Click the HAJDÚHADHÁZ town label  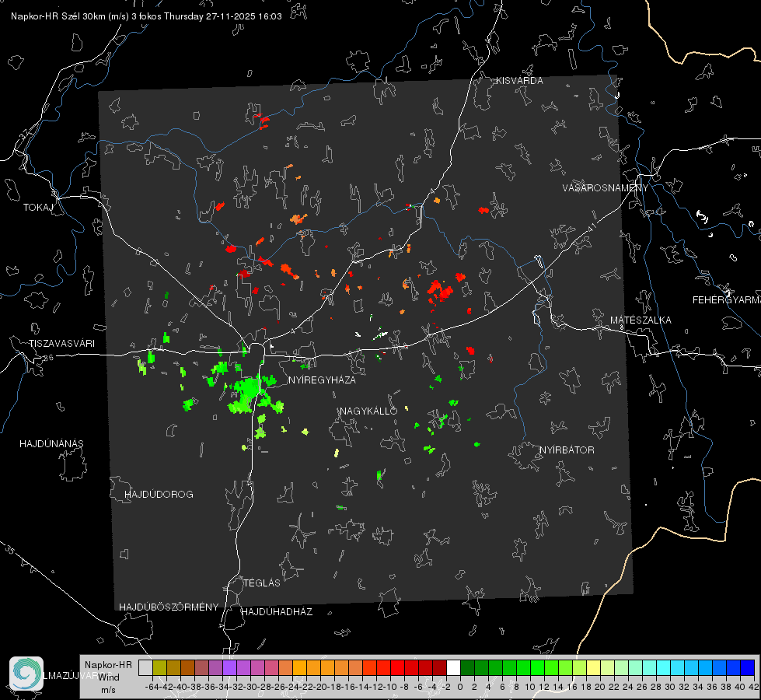coord(277,612)
